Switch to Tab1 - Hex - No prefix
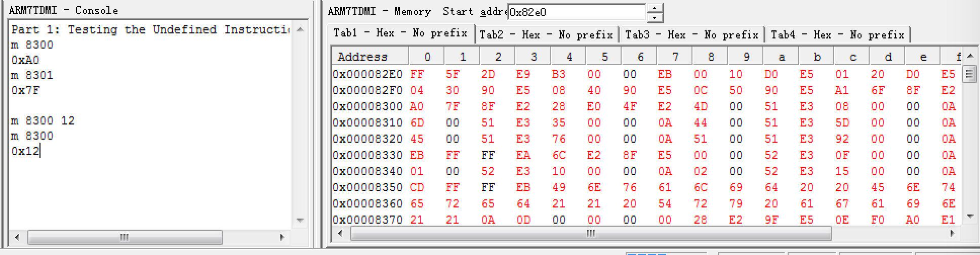This screenshot has width=980, height=255. pos(400,33)
